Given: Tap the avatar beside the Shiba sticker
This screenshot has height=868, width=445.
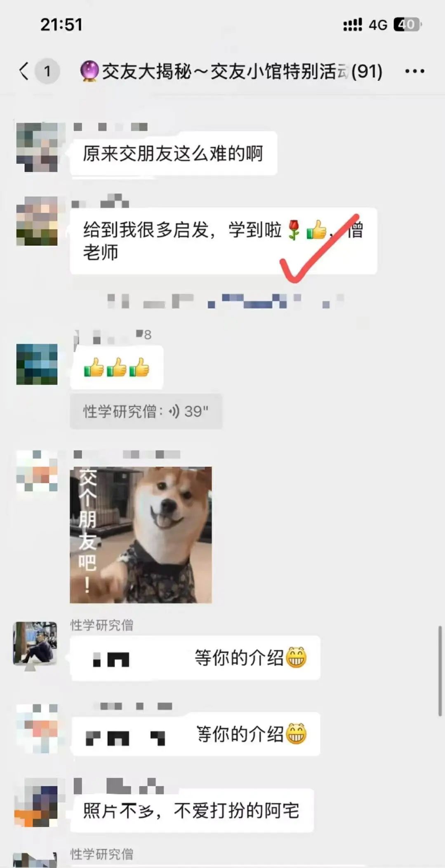Looking at the screenshot, I should pos(37,471).
